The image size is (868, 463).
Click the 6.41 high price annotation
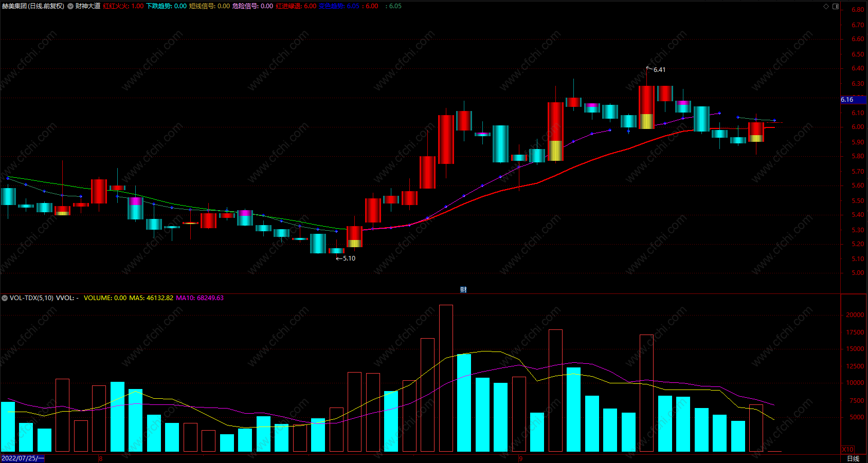(x=659, y=70)
